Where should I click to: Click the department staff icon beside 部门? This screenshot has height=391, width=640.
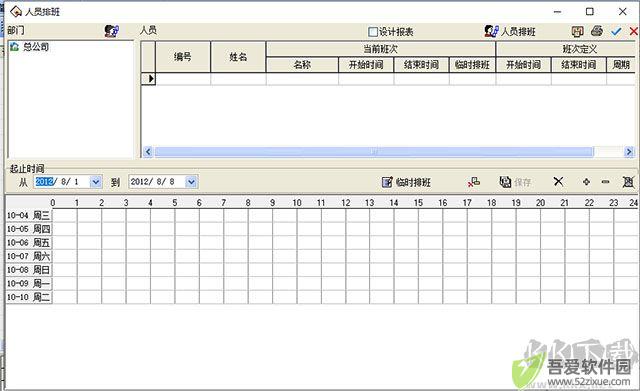coord(111,31)
